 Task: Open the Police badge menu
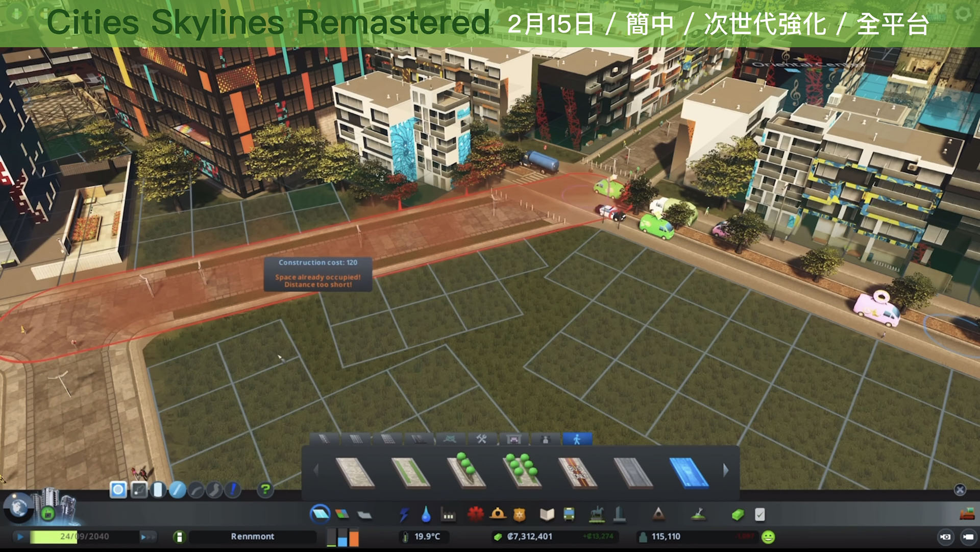520,515
